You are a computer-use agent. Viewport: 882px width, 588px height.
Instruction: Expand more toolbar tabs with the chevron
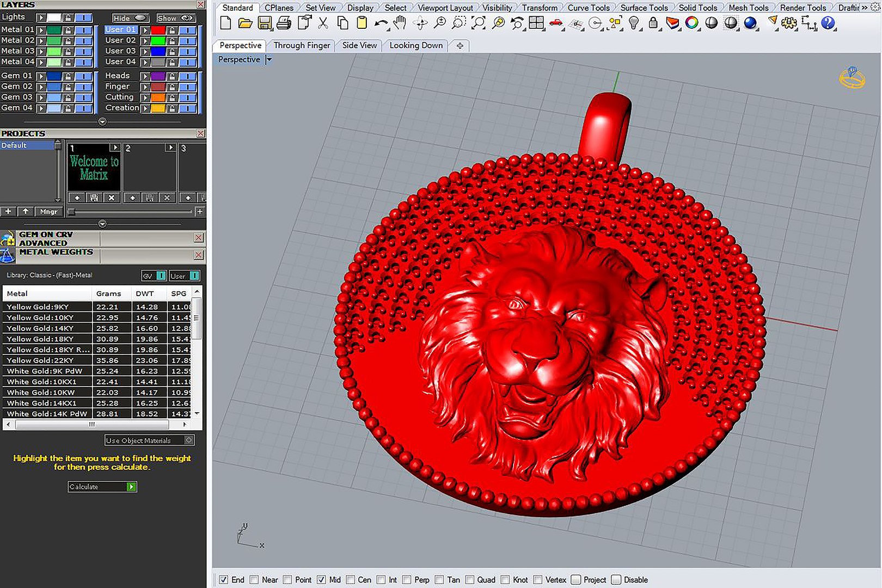pos(865,8)
